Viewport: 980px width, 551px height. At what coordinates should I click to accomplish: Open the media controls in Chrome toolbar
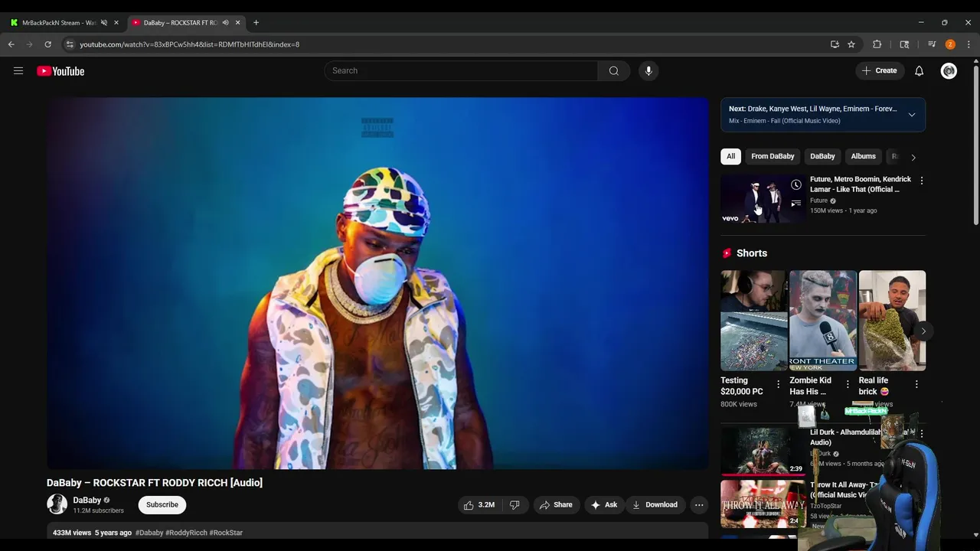point(932,44)
